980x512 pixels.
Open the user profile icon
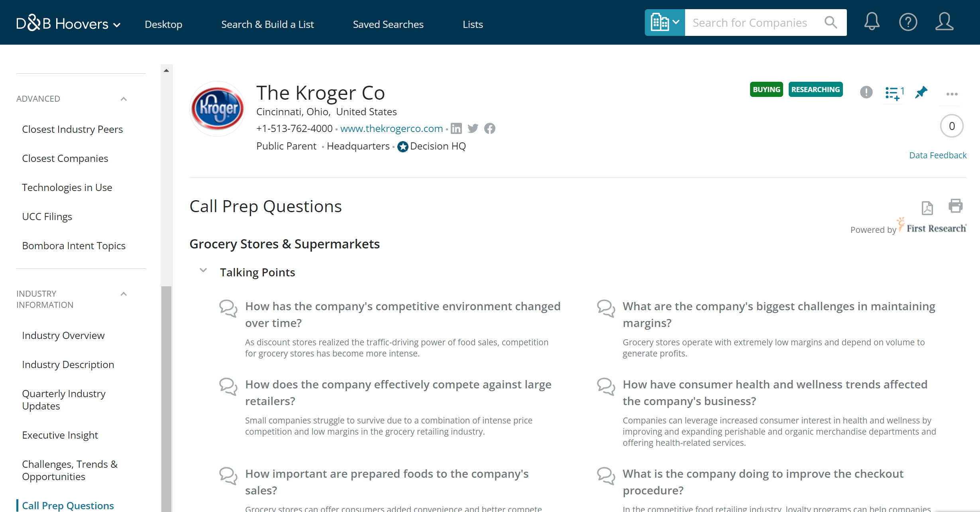[944, 22]
